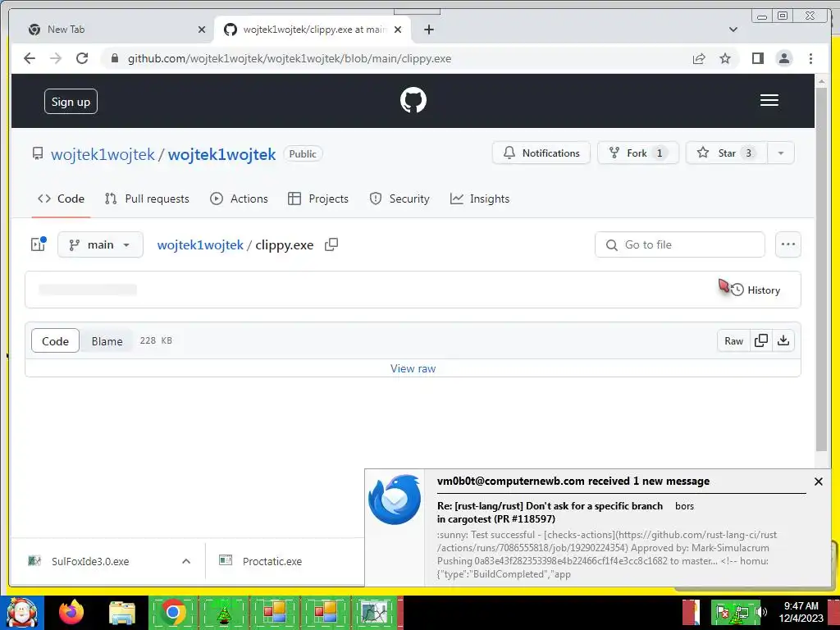Open the Actions tab

[x=239, y=199]
